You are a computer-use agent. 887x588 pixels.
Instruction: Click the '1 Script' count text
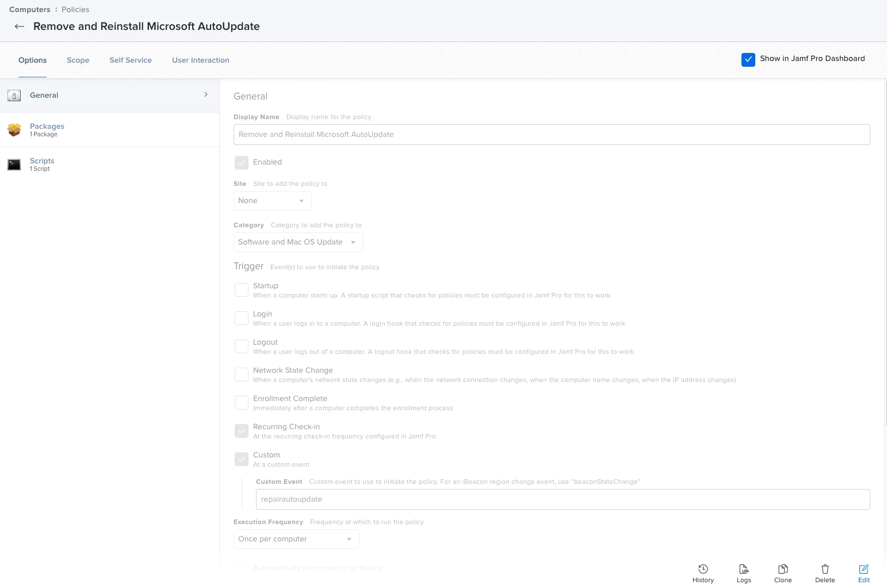point(40,169)
